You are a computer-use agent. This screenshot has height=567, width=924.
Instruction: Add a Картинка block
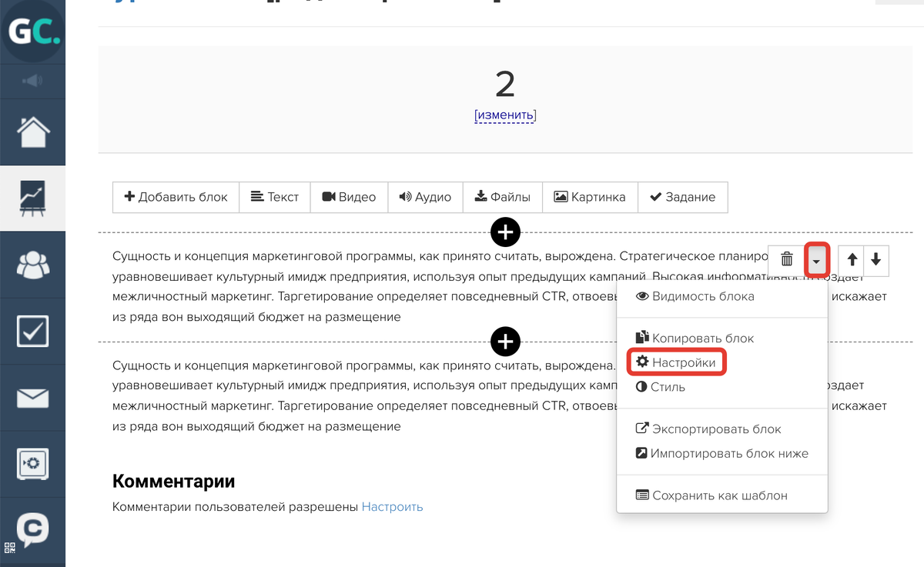tap(590, 197)
